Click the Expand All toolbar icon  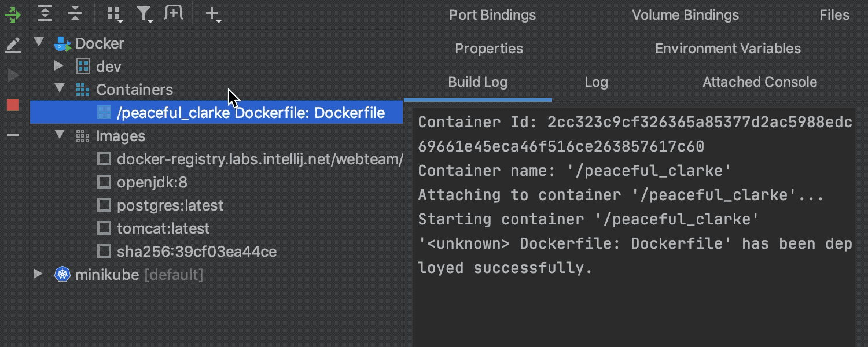pyautogui.click(x=46, y=13)
